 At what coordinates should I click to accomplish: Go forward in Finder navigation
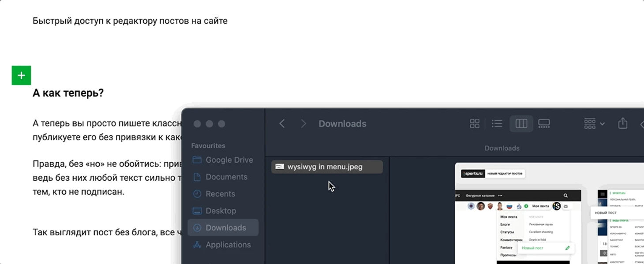point(303,124)
